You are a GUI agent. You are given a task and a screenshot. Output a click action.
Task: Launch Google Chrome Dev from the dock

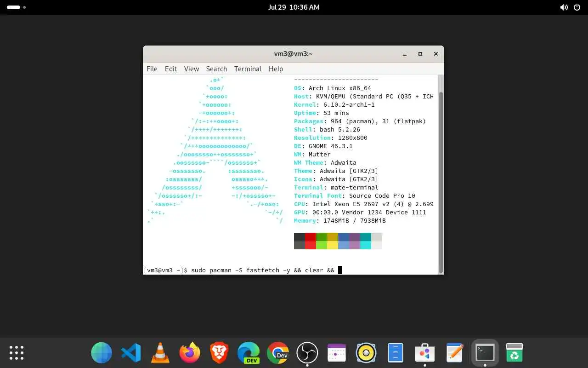click(x=278, y=353)
